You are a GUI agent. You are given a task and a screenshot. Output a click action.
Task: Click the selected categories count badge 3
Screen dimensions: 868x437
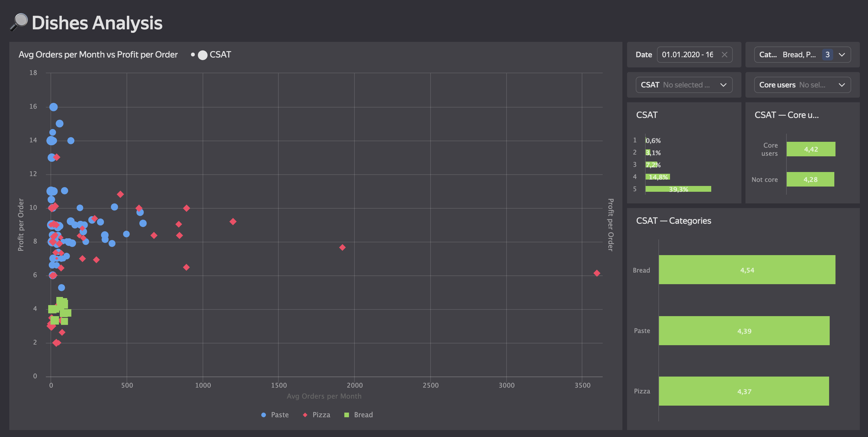click(827, 55)
